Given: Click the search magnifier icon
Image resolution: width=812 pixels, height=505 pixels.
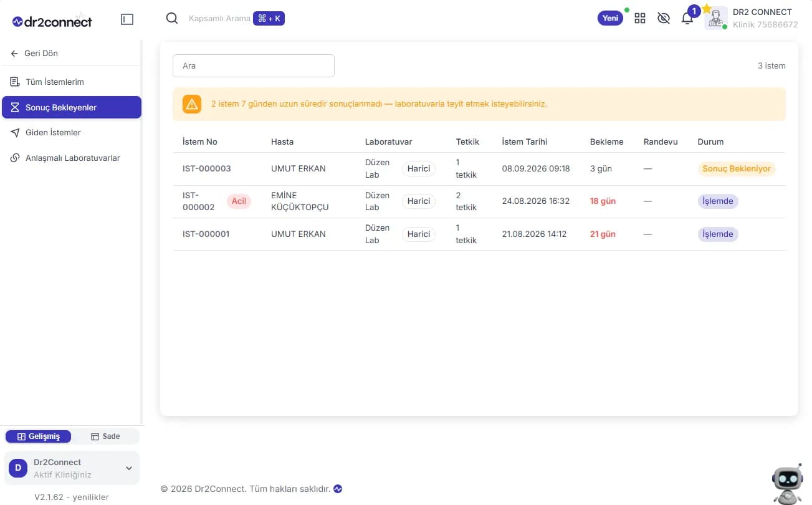Looking at the screenshot, I should (x=172, y=18).
